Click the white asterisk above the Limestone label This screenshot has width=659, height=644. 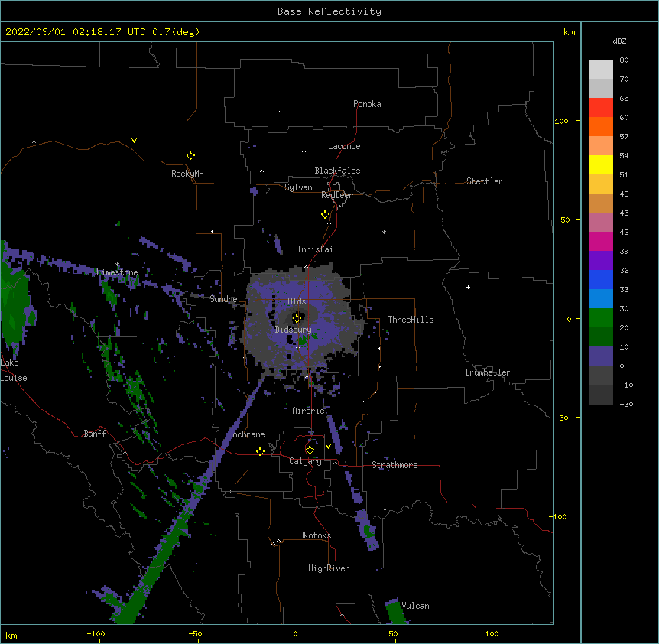coord(117,265)
